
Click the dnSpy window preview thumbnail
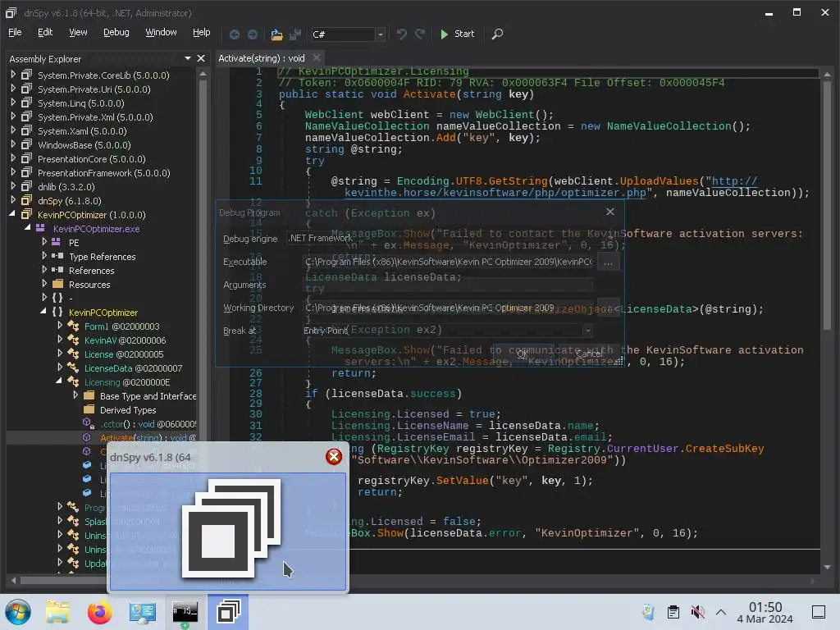click(228, 532)
